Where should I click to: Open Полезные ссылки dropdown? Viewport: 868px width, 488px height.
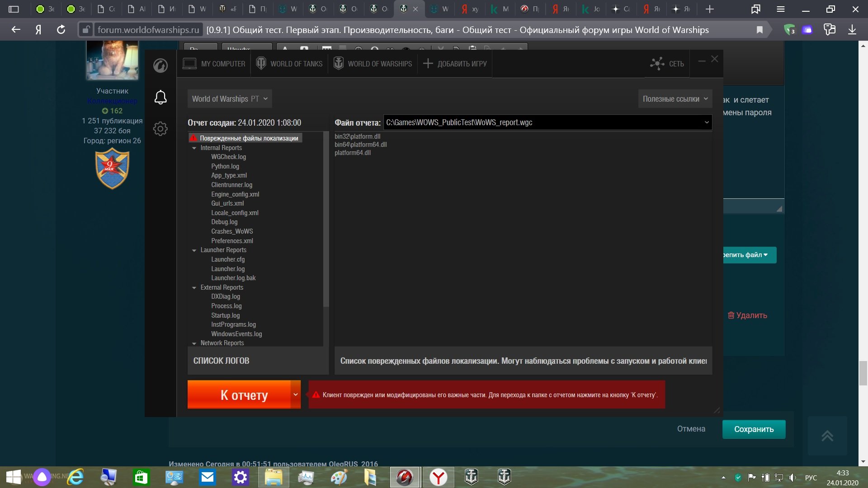point(675,99)
